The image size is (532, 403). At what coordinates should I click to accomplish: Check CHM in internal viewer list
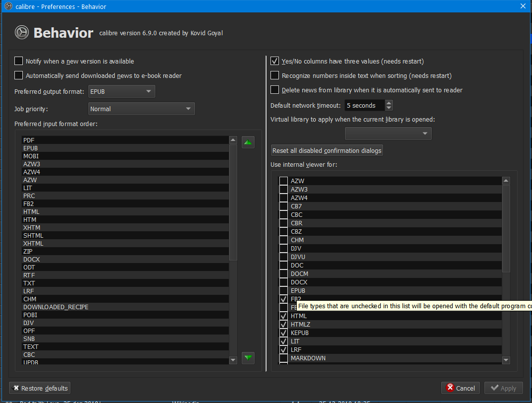(284, 240)
